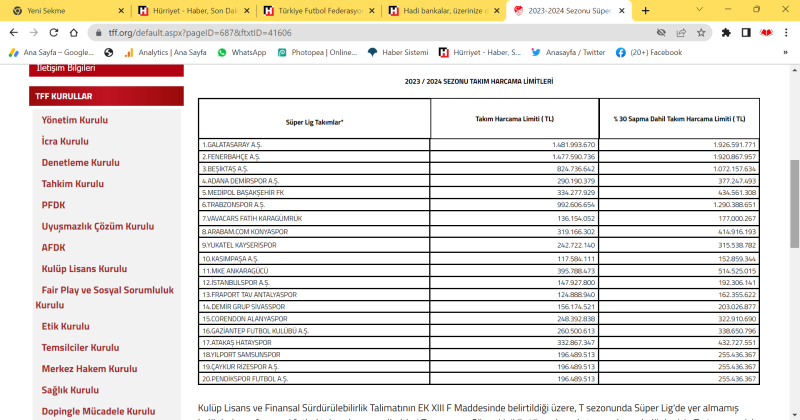Open the (20+) Facebook bookmark
The width and height of the screenshot is (800, 420).
pyautogui.click(x=649, y=53)
